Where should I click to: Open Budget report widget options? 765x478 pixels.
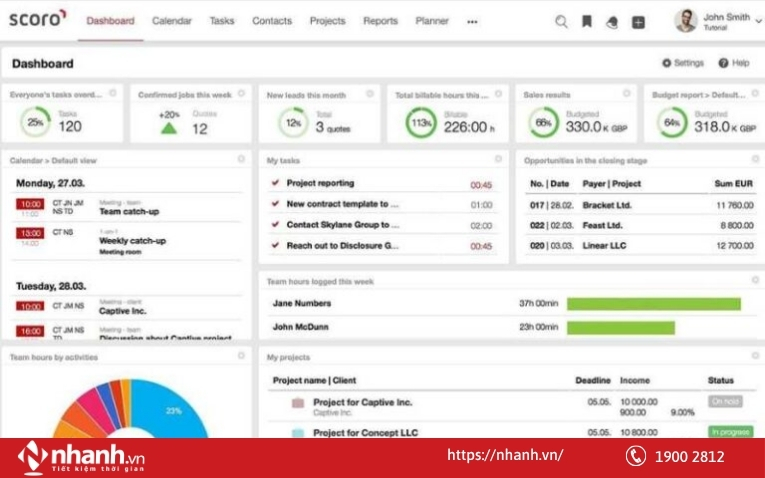point(755,93)
